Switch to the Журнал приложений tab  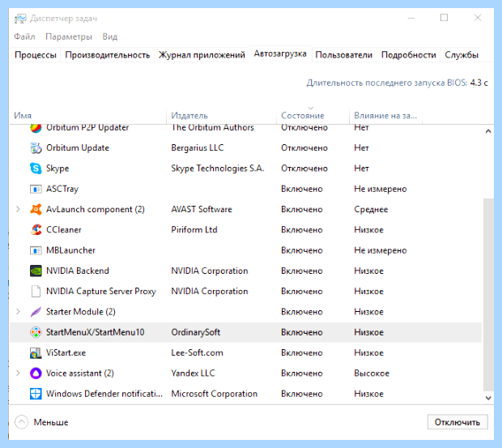(202, 55)
